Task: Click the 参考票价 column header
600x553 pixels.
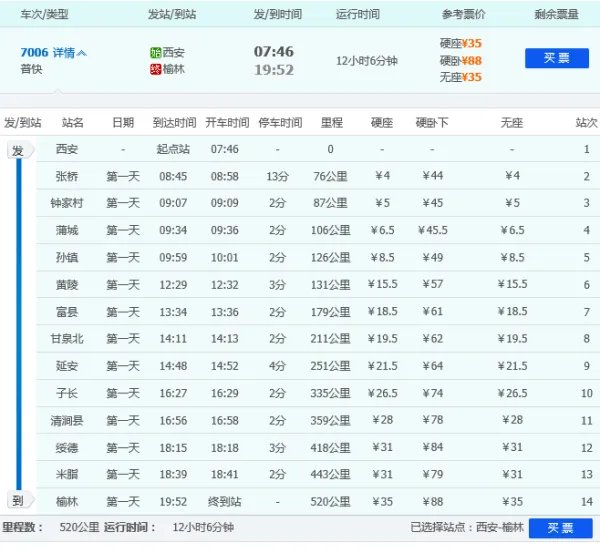Action: tap(463, 15)
